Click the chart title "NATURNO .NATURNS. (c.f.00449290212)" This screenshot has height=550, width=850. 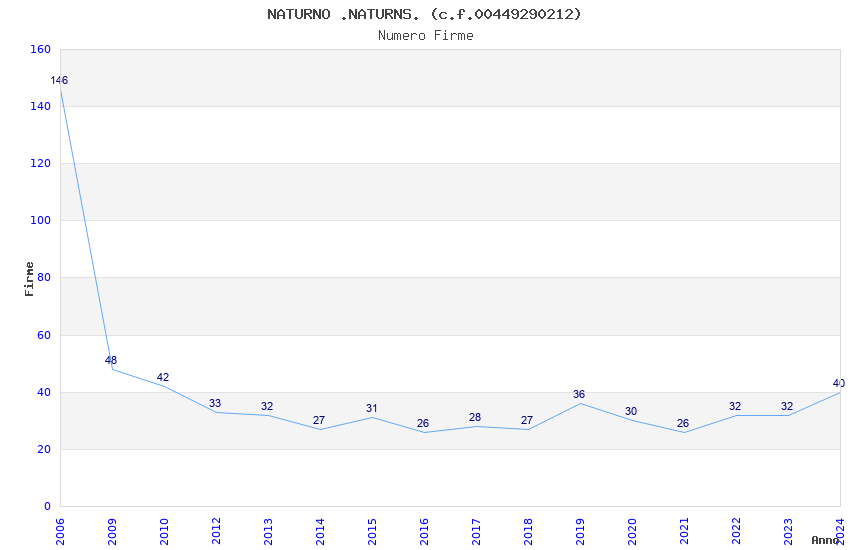(424, 14)
